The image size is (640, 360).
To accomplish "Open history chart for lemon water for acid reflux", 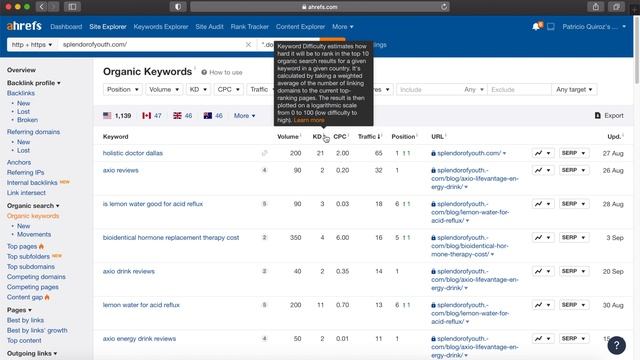I will 543,305.
